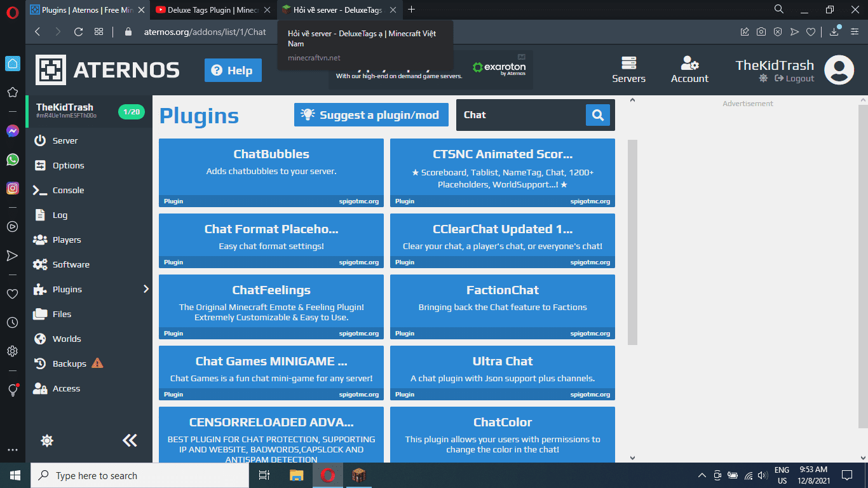Open the Account icon in the header
The width and height of the screenshot is (868, 488).
coord(689,70)
